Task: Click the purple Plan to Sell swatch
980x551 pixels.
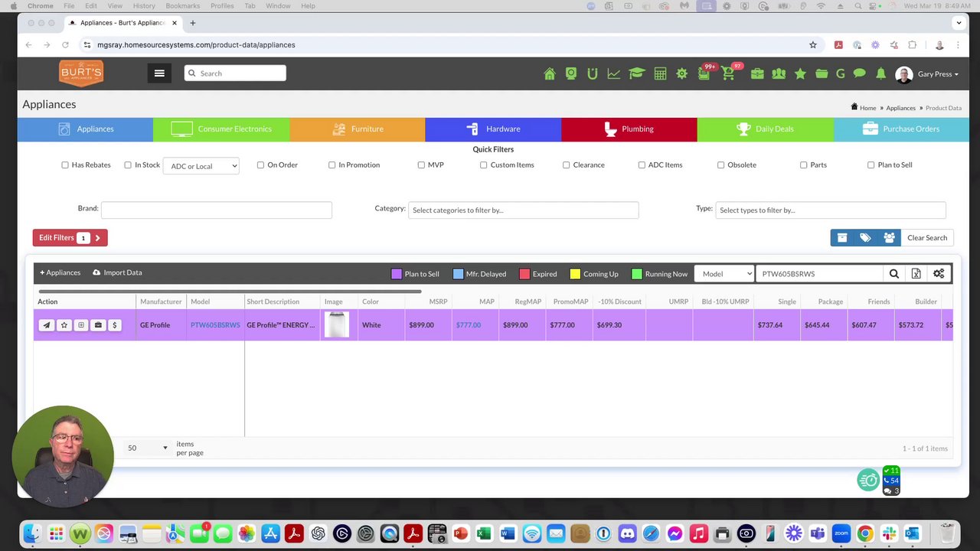Action: pos(397,274)
